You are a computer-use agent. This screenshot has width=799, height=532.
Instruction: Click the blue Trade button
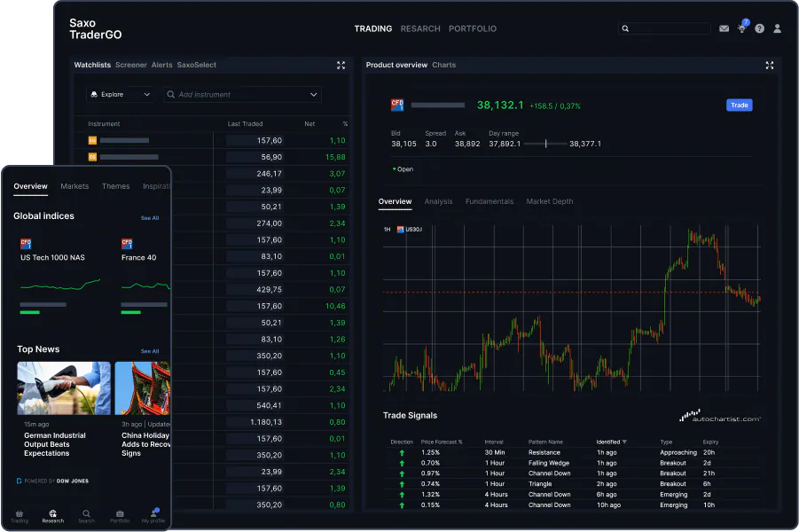[x=739, y=105]
